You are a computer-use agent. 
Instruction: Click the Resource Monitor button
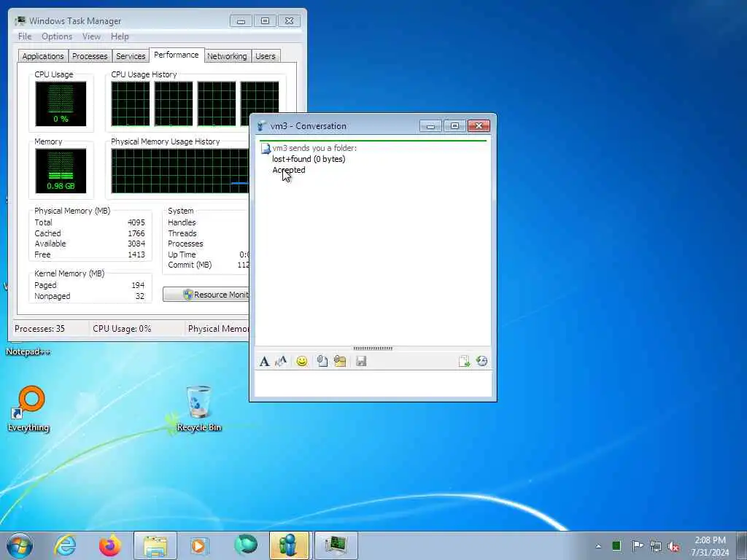tap(206, 295)
